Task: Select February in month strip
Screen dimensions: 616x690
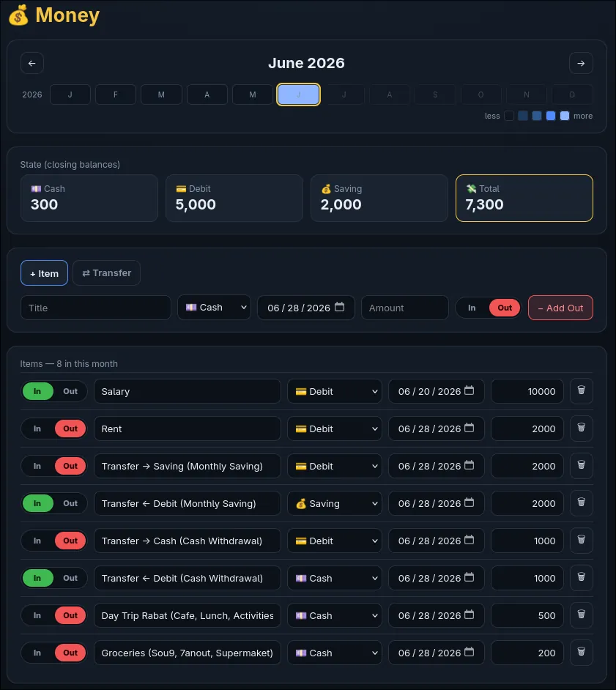Action: [x=116, y=94]
